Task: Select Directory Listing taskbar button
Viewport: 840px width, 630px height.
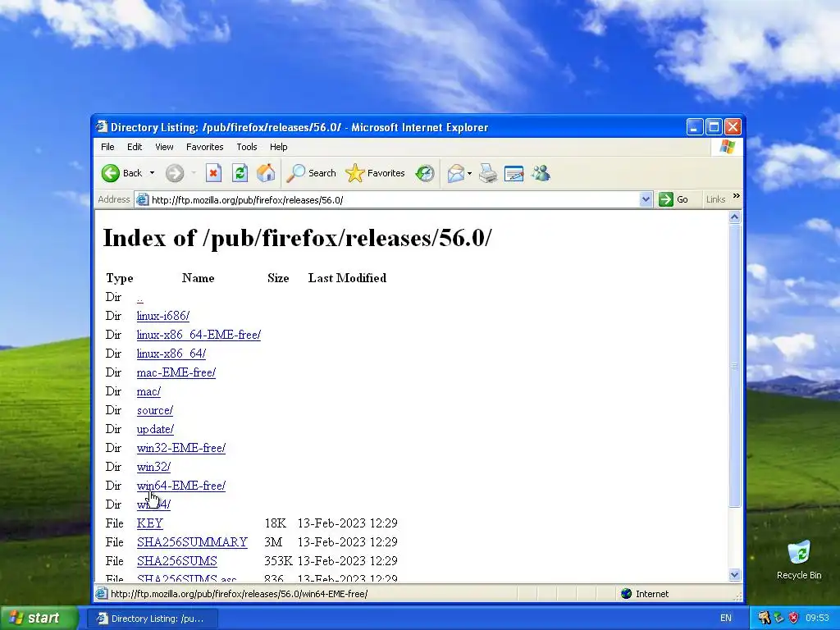Action: point(153,619)
